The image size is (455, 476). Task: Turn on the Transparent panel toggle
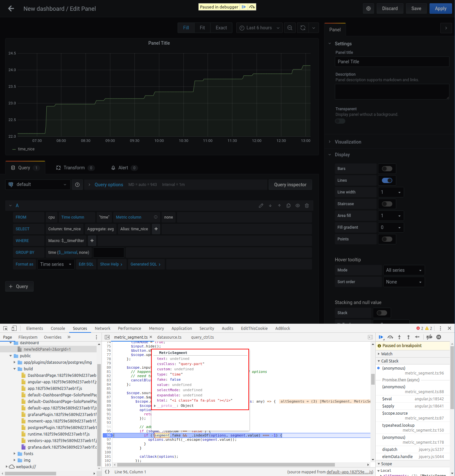pyautogui.click(x=340, y=121)
